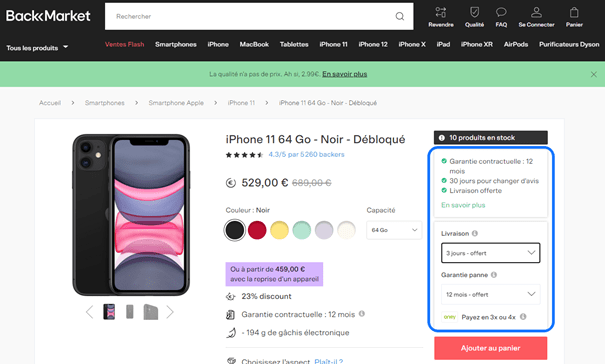Image resolution: width=605 pixels, height=364 pixels.
Task: Dismiss the green promo banner
Action: point(593,74)
